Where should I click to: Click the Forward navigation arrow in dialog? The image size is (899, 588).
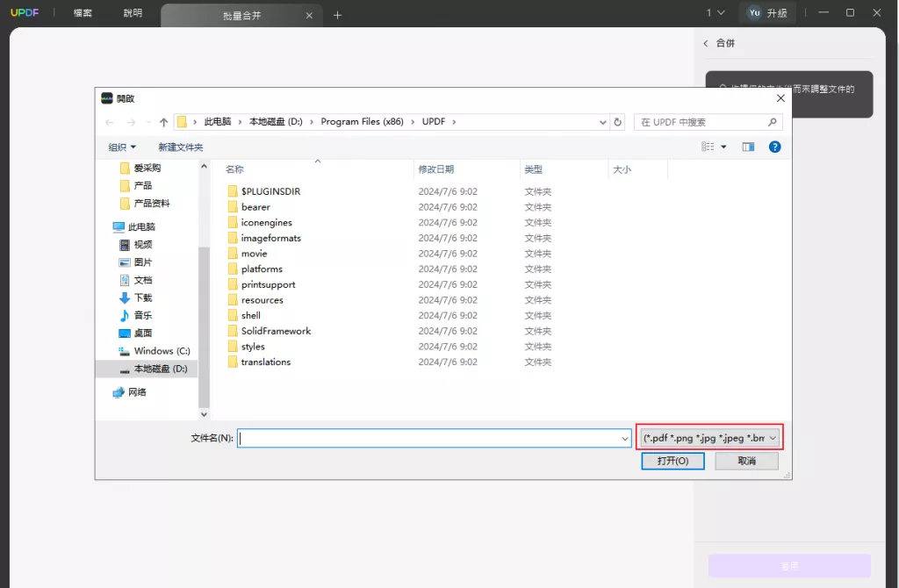point(132,122)
